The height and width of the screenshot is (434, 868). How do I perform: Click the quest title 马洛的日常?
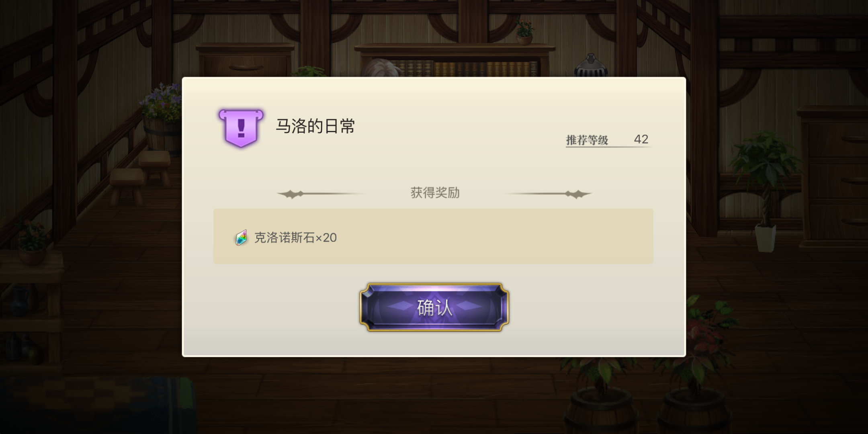tap(315, 126)
